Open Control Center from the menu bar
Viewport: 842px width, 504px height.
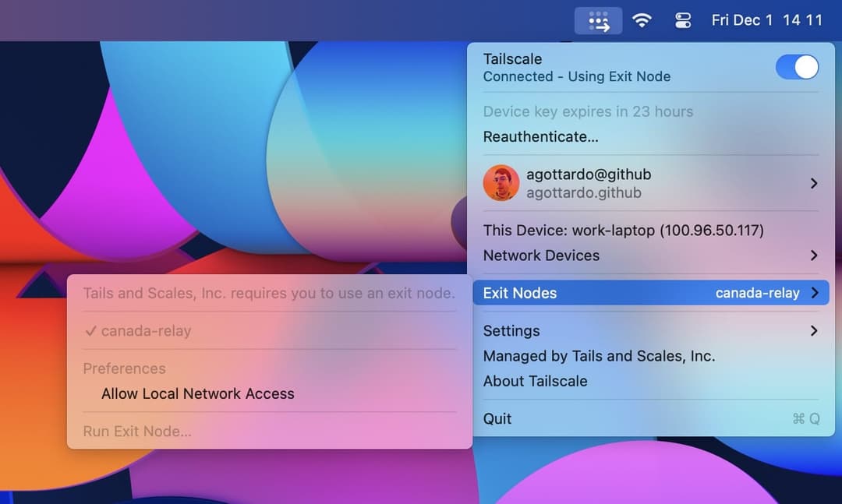pos(682,20)
